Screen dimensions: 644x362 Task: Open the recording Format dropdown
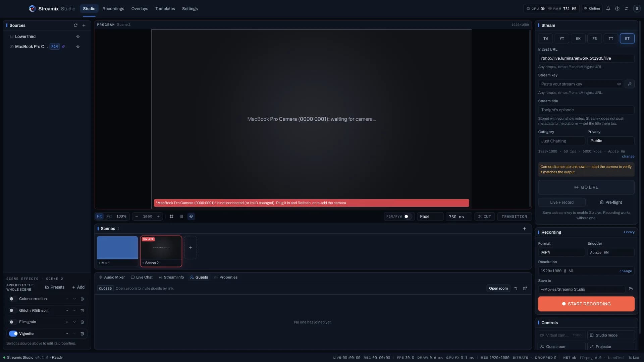(561, 252)
